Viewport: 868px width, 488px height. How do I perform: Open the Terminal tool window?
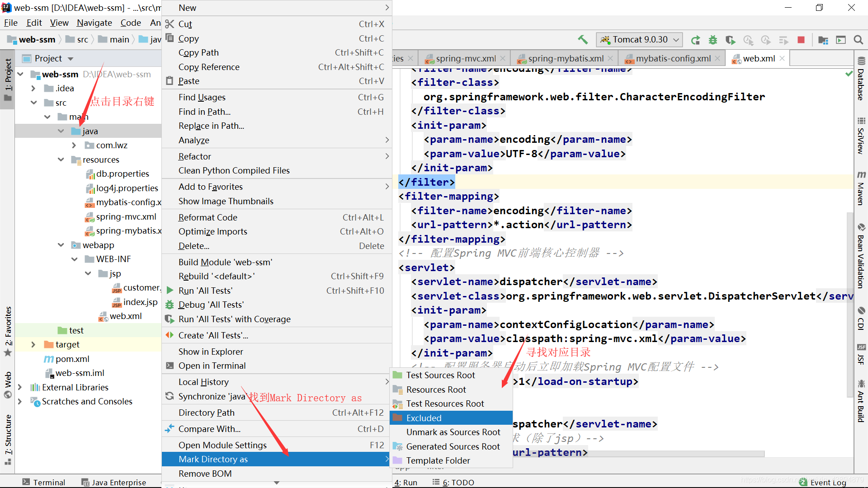click(44, 482)
